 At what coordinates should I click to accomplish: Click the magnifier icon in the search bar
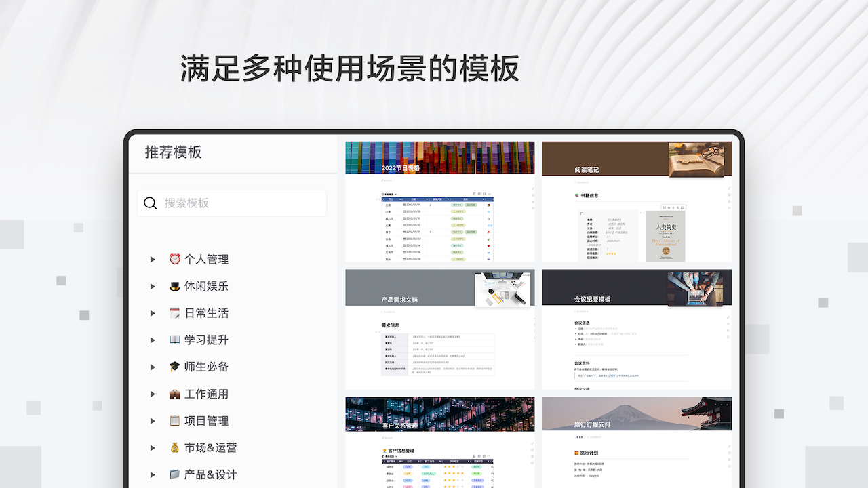[x=150, y=203]
